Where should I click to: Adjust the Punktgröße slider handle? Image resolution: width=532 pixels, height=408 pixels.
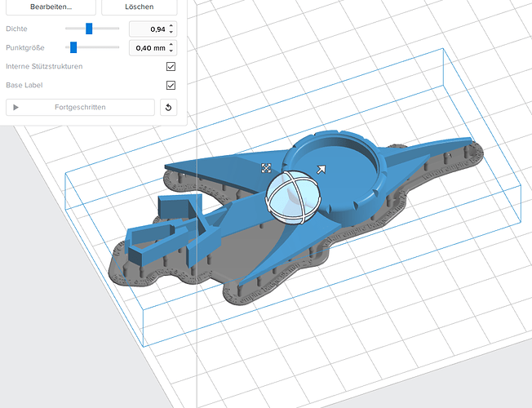73,47
